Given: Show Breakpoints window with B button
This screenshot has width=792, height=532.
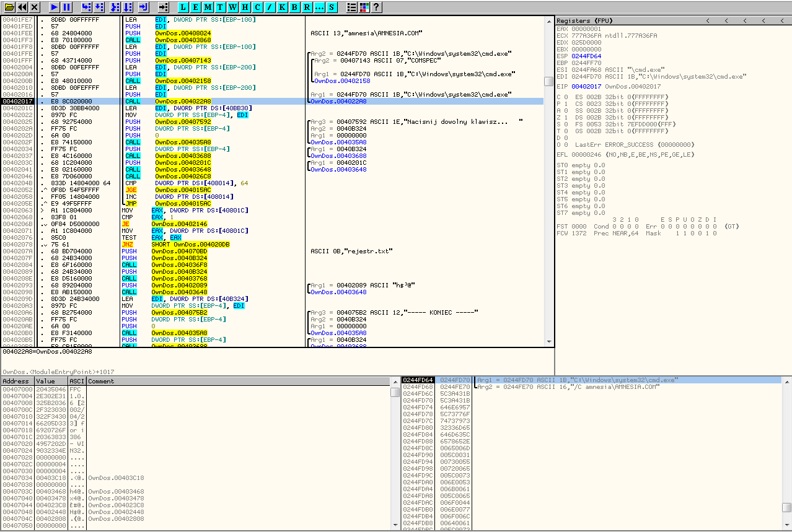Looking at the screenshot, I should (294, 7).
